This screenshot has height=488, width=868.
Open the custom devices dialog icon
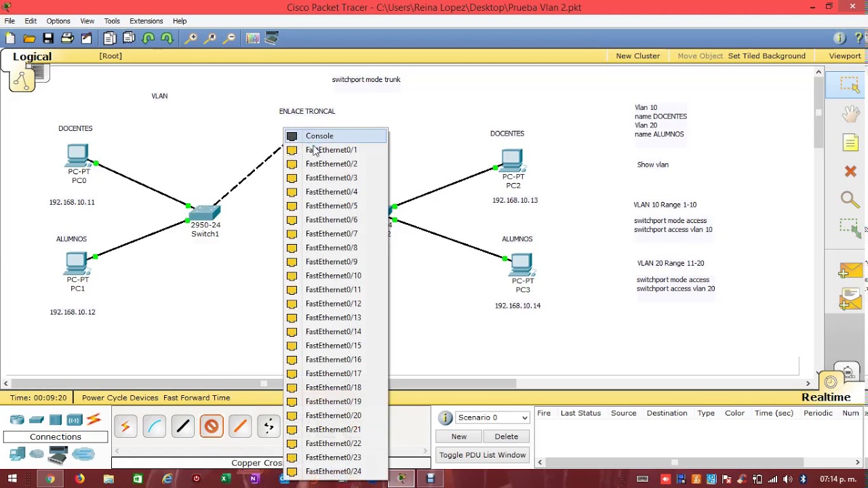tap(271, 39)
